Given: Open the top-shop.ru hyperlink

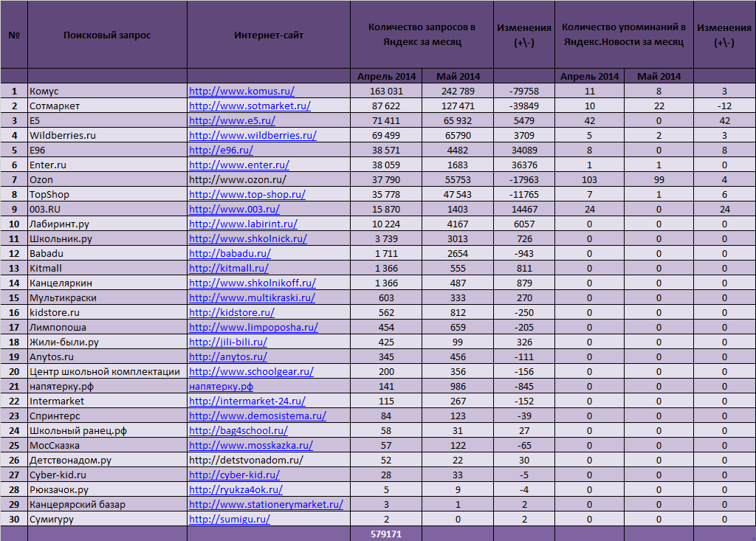Looking at the screenshot, I should pyautogui.click(x=247, y=195).
